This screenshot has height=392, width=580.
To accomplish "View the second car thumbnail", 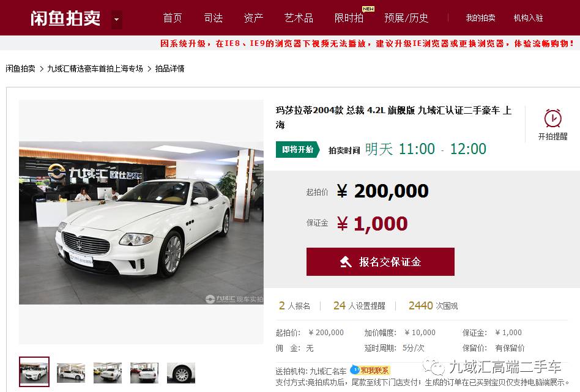I will click(x=70, y=373).
